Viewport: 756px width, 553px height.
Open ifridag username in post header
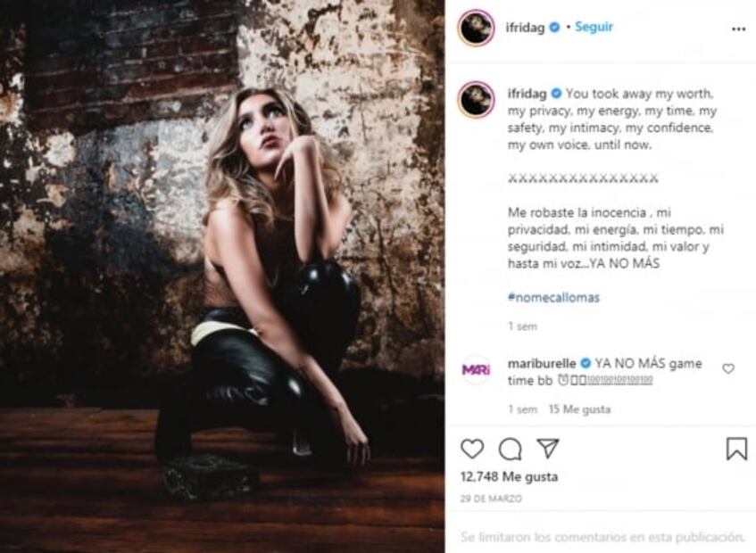pos(525,28)
